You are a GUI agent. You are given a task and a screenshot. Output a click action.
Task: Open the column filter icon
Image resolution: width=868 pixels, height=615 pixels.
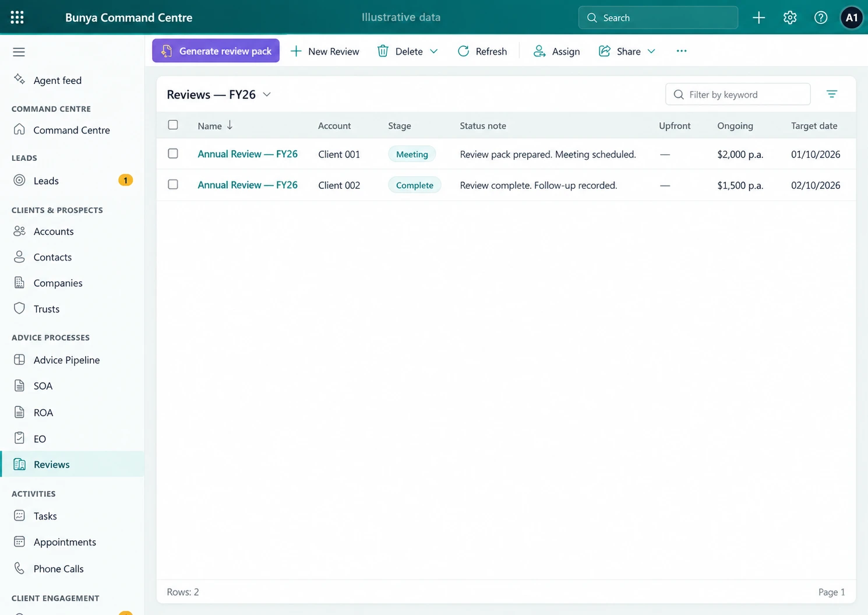832,94
